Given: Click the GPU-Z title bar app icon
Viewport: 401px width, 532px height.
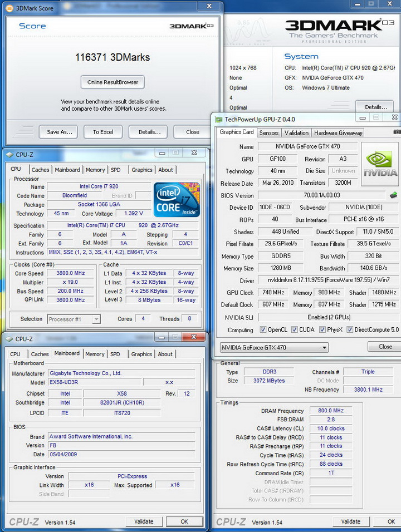Looking at the screenshot, I should click(219, 120).
